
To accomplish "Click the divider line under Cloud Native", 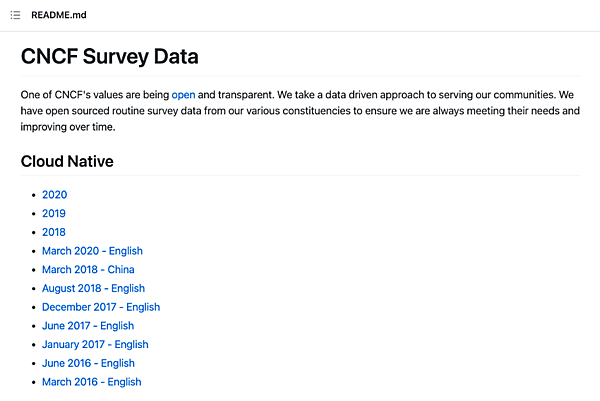I will click(x=300, y=176).
